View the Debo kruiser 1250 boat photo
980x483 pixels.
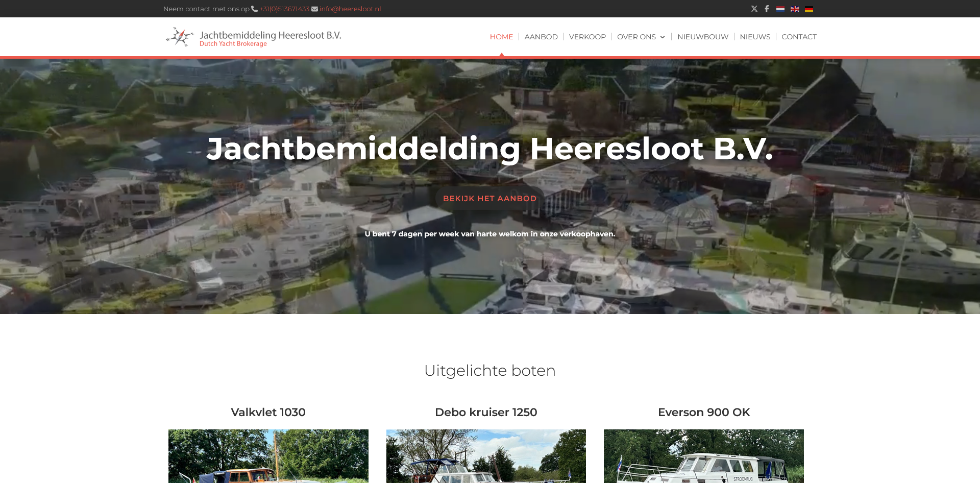(486, 456)
